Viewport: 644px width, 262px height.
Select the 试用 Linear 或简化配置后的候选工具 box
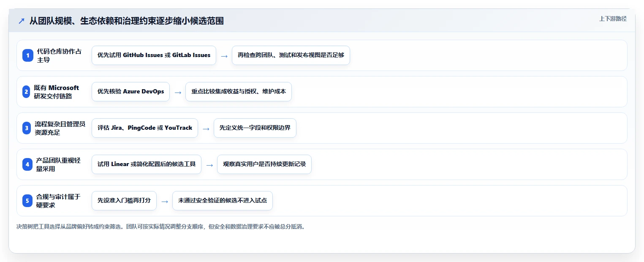point(147,164)
